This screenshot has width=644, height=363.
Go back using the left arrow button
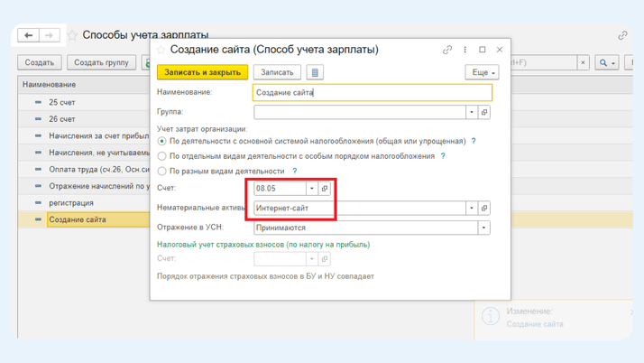[x=28, y=35]
